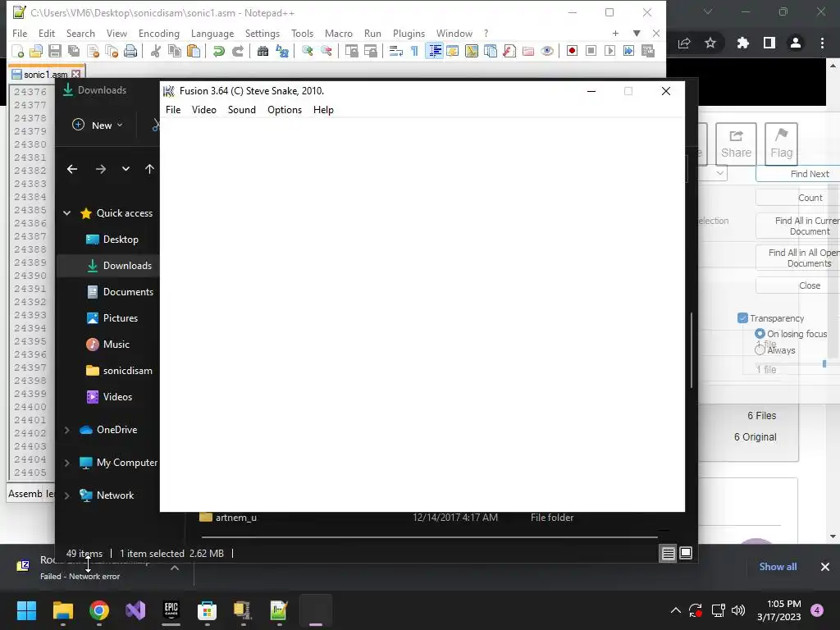Open the New dropdown in Explorer

[98, 125]
